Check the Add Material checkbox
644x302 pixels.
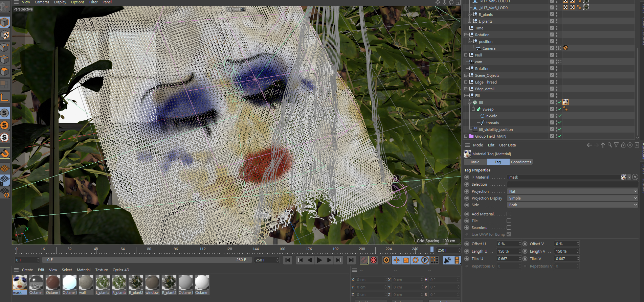click(x=509, y=214)
